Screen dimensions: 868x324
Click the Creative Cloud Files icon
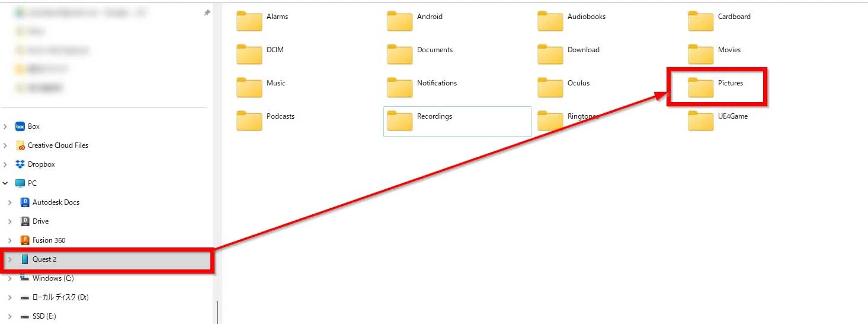tap(20, 145)
